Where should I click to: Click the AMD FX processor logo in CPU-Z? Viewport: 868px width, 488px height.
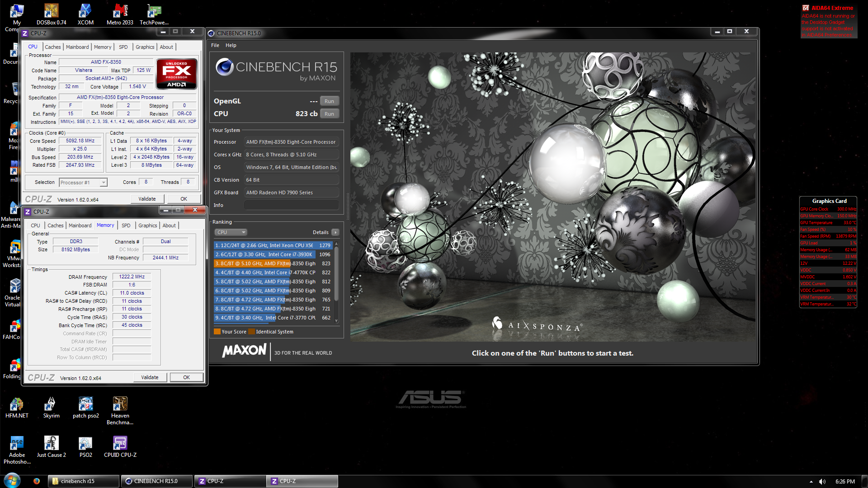click(176, 74)
